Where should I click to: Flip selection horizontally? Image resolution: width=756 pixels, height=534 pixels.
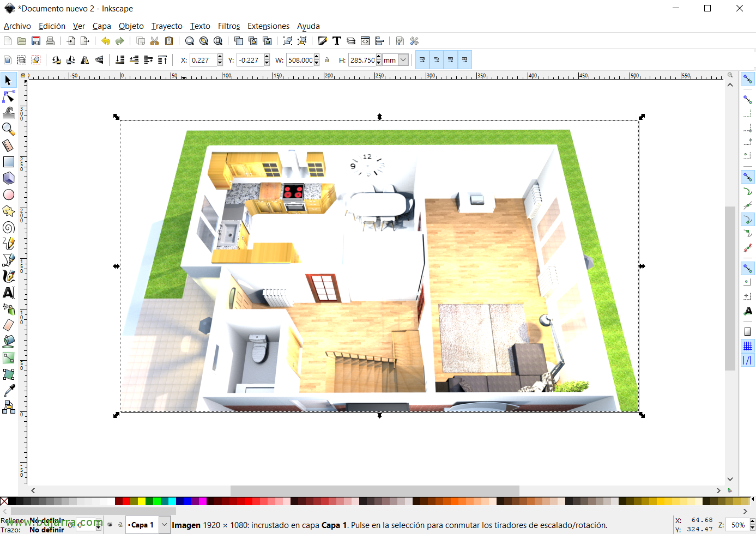coord(85,60)
